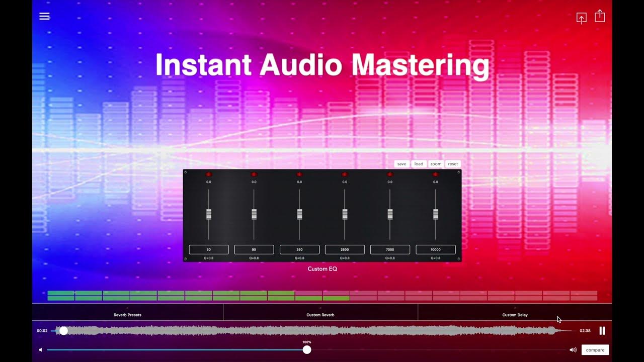Pause the audio playback
Viewport: 644px width, 362px height.
tap(602, 331)
